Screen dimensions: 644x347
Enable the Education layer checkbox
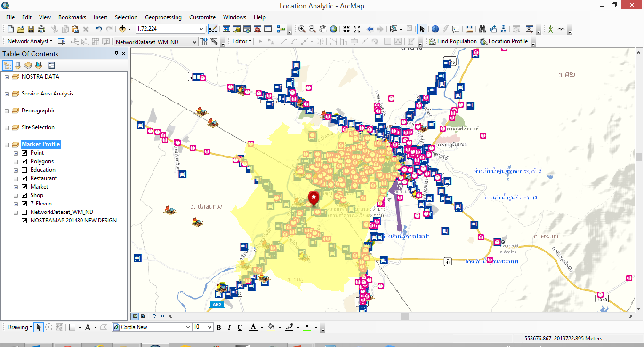coord(24,170)
